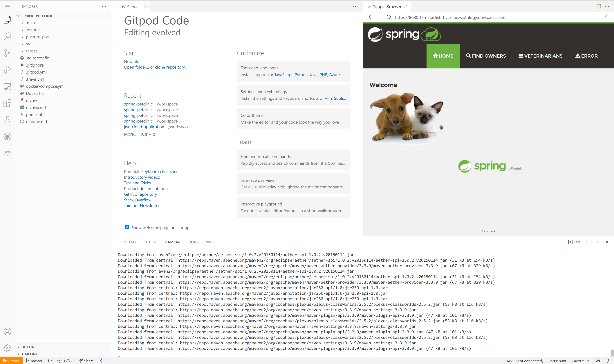
Task: Switch to the PROBLEMS tab
Action: [x=127, y=242]
